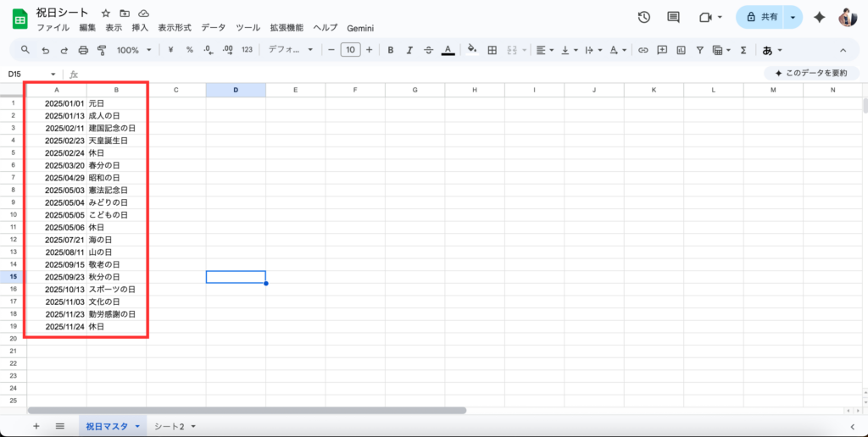This screenshot has height=437, width=868.
Task: Insert a chart
Action: [681, 50]
